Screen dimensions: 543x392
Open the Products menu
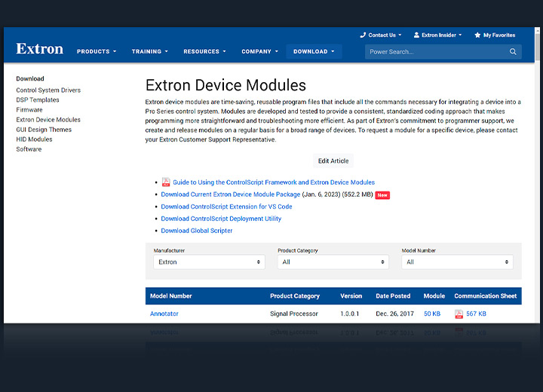tap(97, 51)
